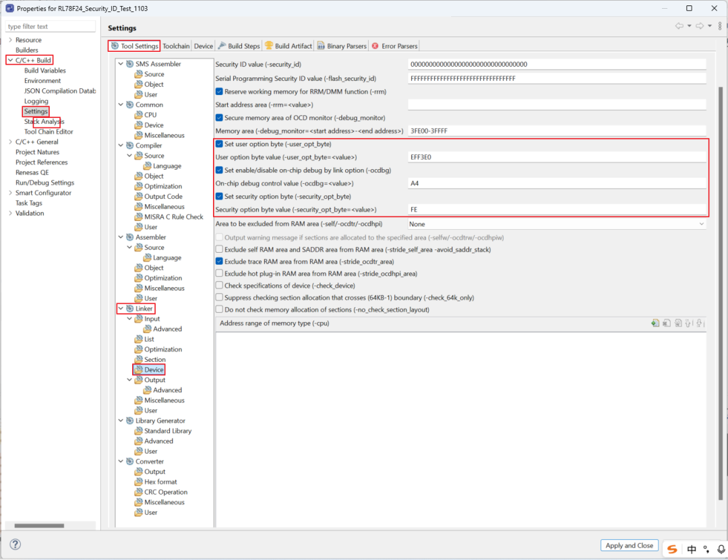Toggle Set user option byte checkbox
728x560 pixels.
coord(219,144)
